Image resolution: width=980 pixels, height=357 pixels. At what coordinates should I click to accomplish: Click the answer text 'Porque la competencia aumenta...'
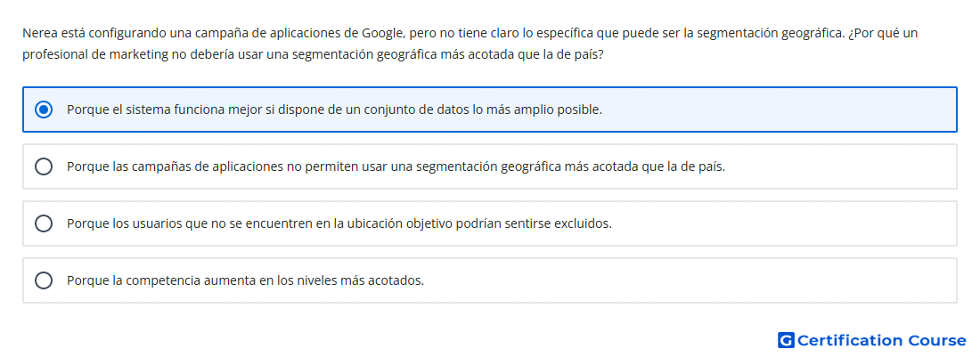pos(246,280)
